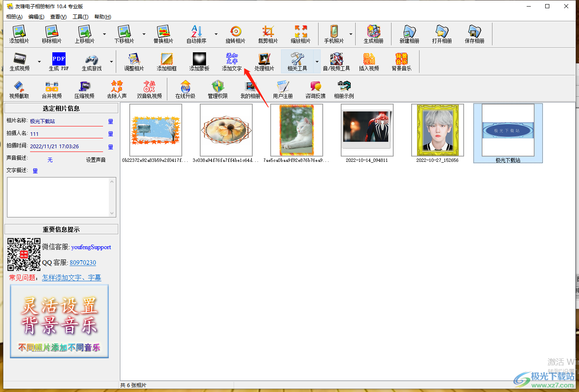Click the edit icon beside 拍摄时间 field
This screenshot has width=579, height=392.
(x=110, y=147)
